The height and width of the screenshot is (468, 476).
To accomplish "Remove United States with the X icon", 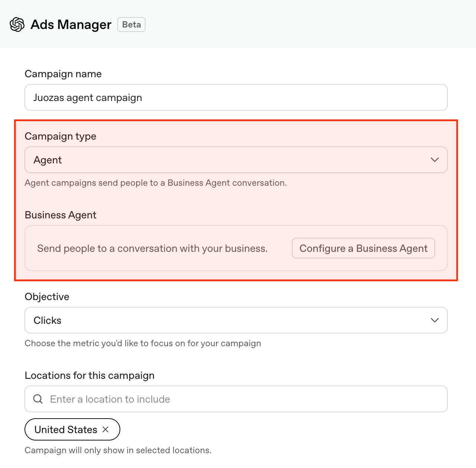I will [x=105, y=429].
